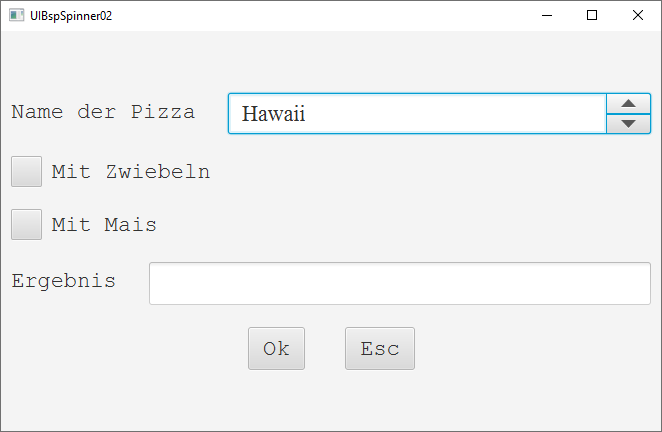The height and width of the screenshot is (432, 662).
Task: Click the "Mit Mais" label text
Action: click(x=104, y=225)
